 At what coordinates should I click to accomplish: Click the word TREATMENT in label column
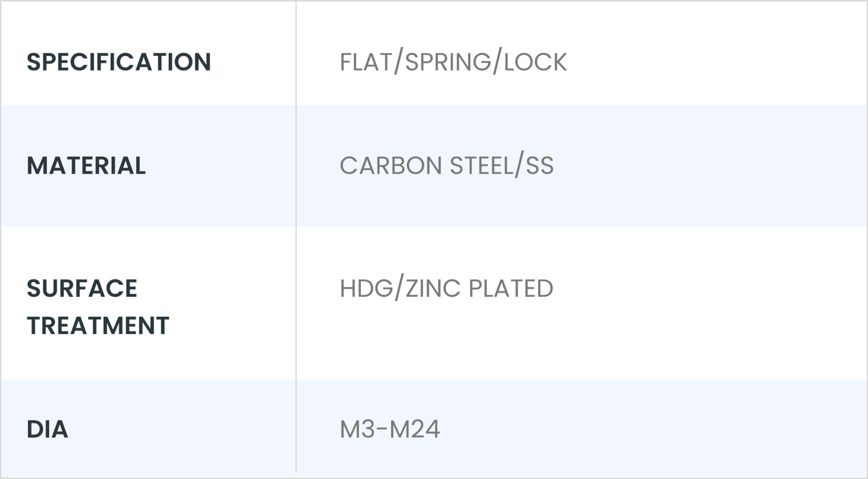coord(98,325)
